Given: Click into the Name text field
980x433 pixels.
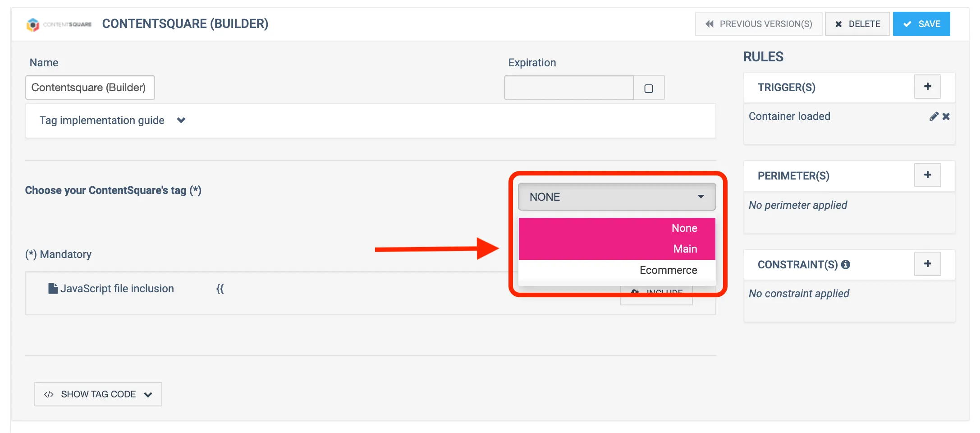Looking at the screenshot, I should (90, 88).
